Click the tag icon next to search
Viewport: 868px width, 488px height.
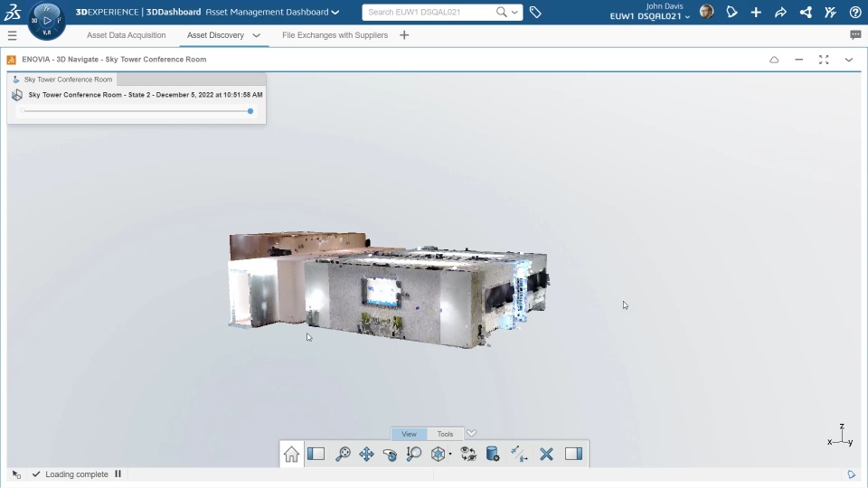pyautogui.click(x=535, y=12)
